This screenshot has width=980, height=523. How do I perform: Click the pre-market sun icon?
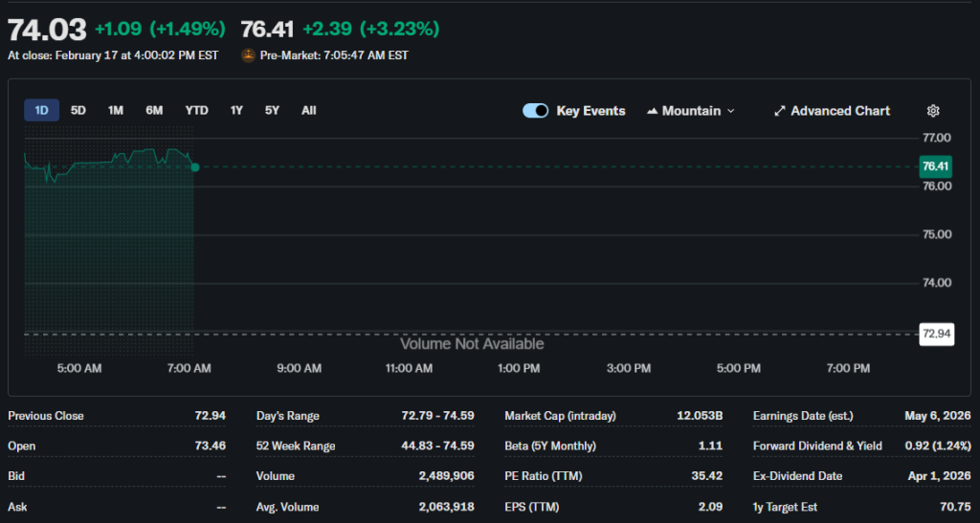pyautogui.click(x=248, y=55)
